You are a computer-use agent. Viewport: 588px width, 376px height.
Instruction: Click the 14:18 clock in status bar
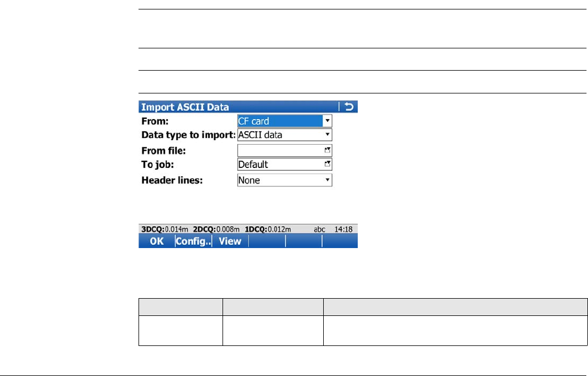[343, 229]
